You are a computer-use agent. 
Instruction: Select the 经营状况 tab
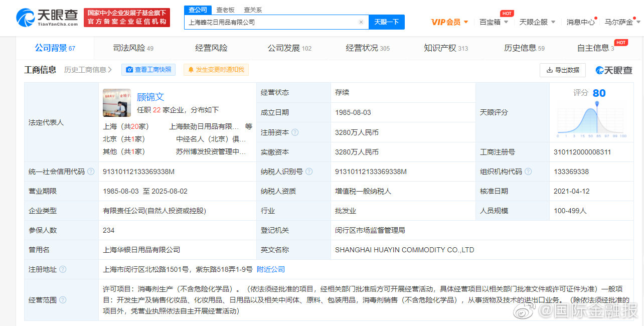pyautogui.click(x=368, y=48)
